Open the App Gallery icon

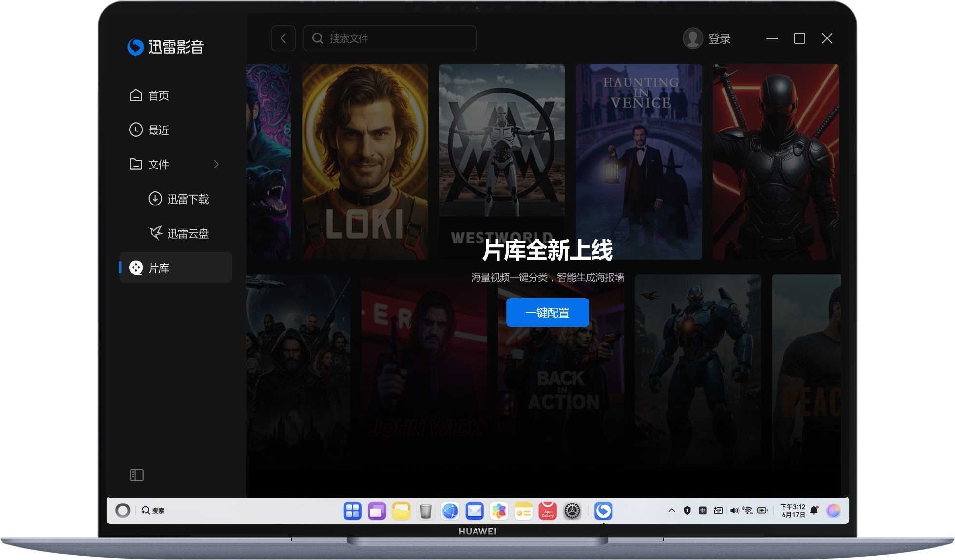pyautogui.click(x=548, y=511)
